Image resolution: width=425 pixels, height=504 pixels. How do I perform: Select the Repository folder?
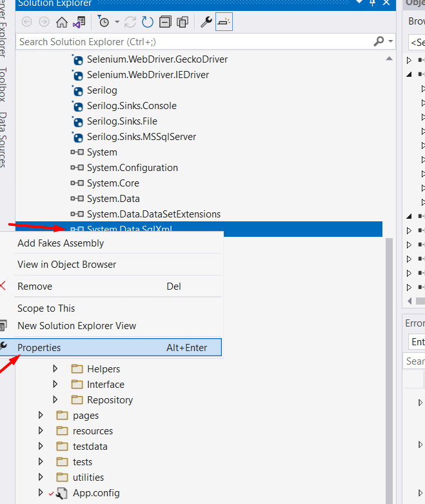click(x=110, y=400)
